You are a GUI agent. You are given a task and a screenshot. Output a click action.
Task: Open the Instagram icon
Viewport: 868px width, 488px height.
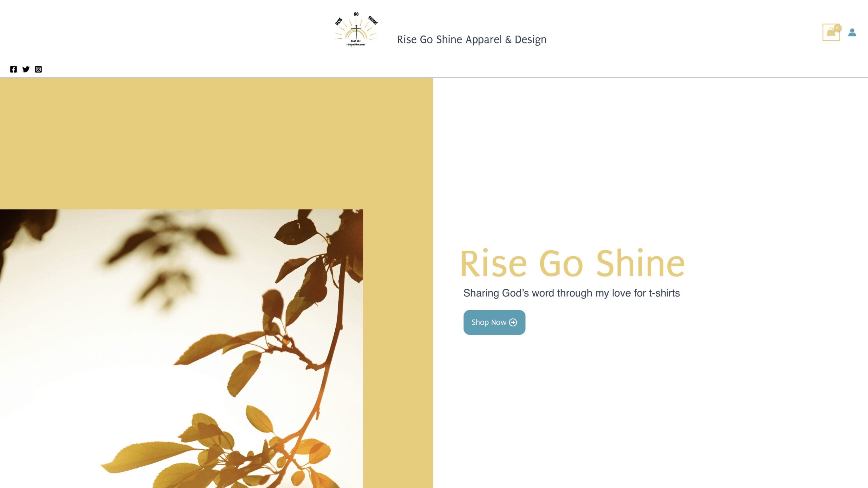coord(38,69)
